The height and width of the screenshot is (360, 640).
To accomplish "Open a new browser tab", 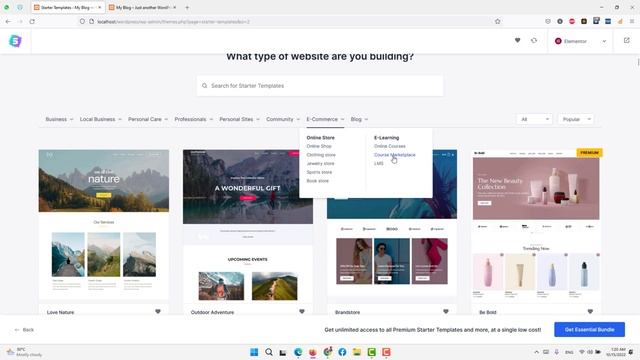I will click(x=187, y=7).
